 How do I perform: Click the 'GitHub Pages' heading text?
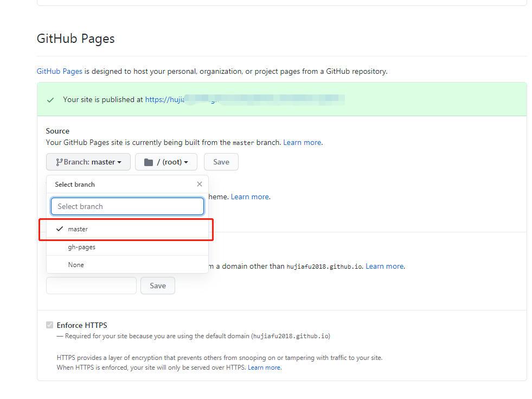point(76,39)
